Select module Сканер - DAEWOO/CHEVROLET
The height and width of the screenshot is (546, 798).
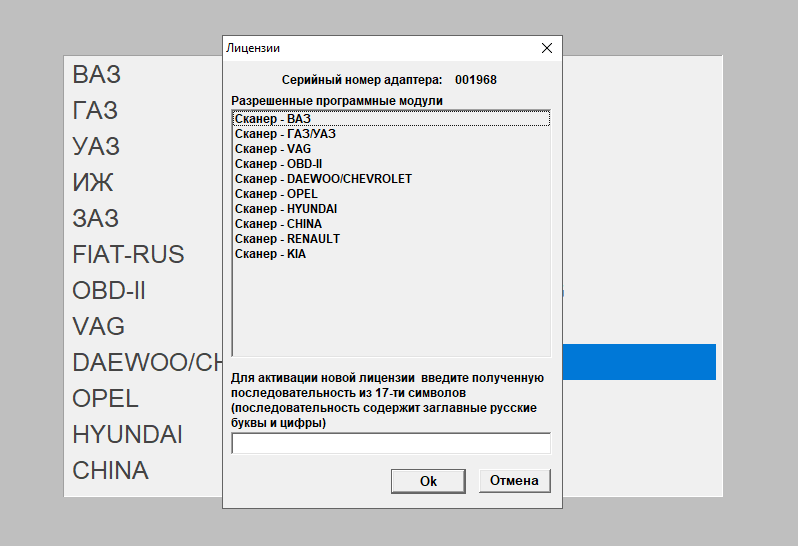(x=391, y=179)
